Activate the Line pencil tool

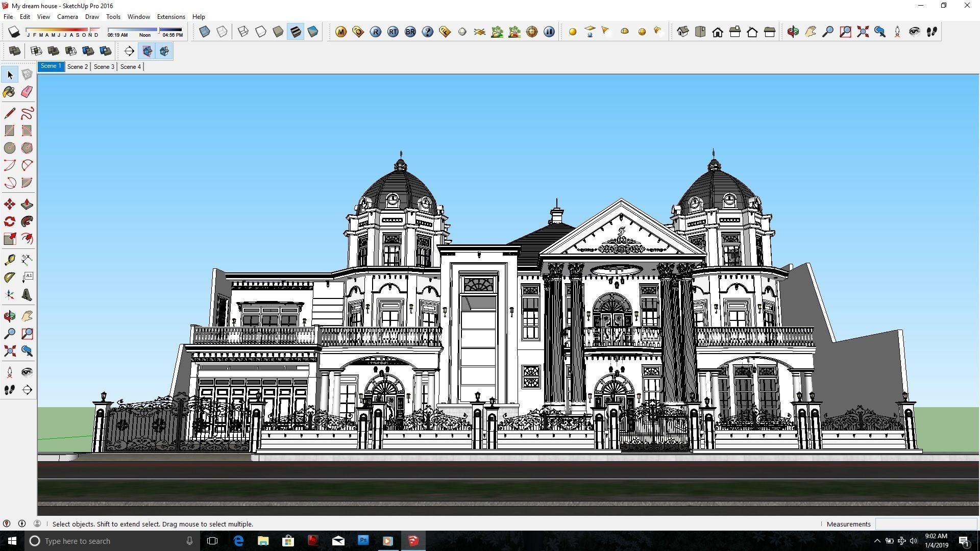click(10, 113)
